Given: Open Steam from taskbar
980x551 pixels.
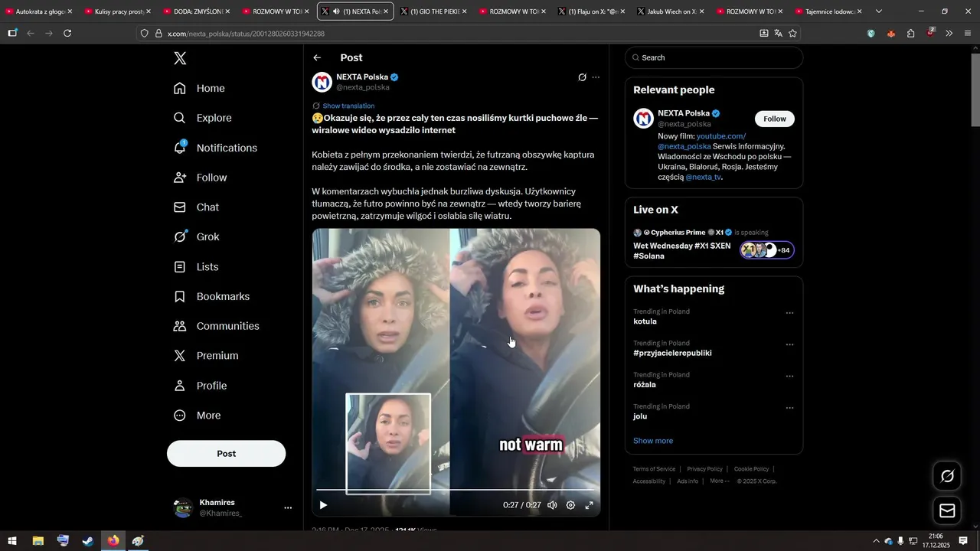Looking at the screenshot, I should click(x=88, y=541).
